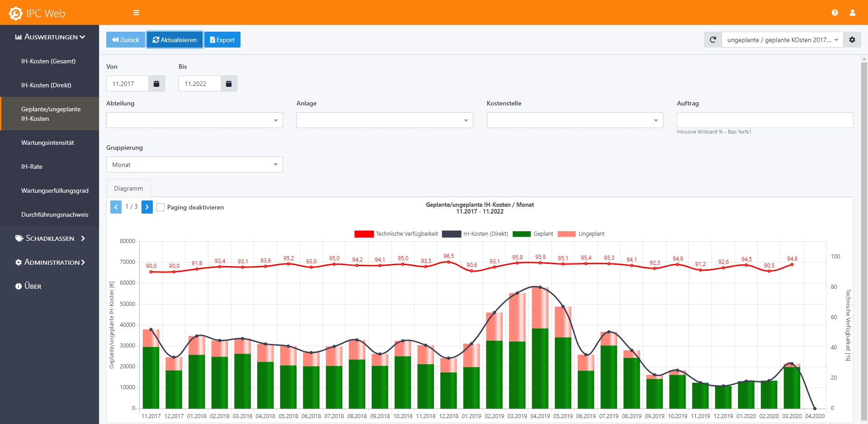The image size is (868, 424).
Task: Toggle Ungeplant legend series visibility
Action: 581,234
